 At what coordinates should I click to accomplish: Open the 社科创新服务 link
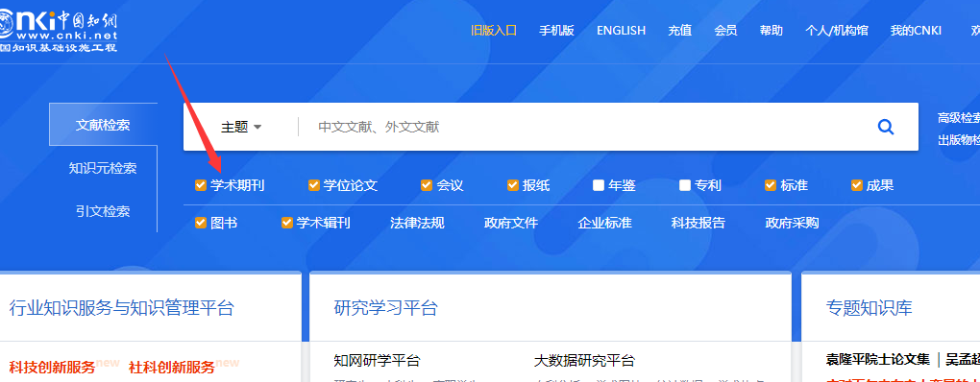[x=172, y=367]
